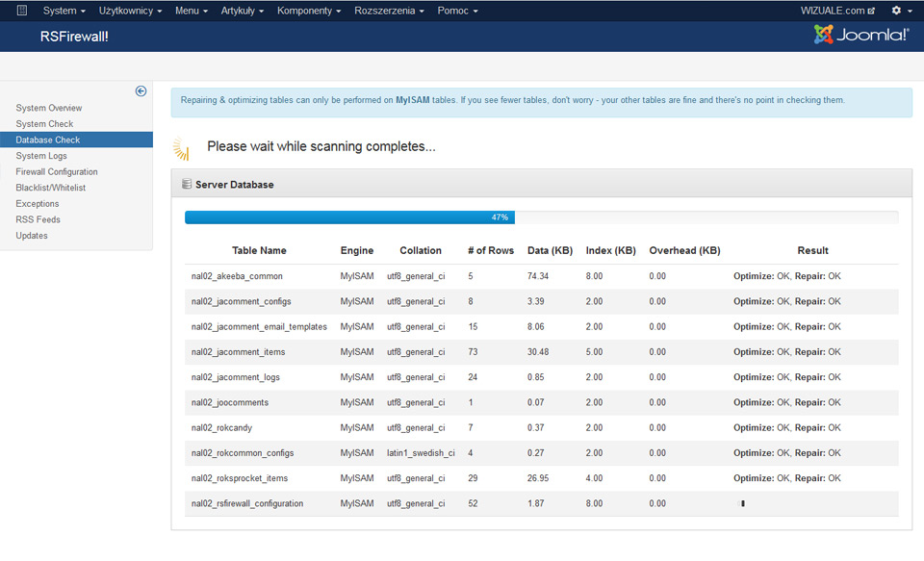
Task: Select the nal02_joocomments table name
Action: [230, 402]
